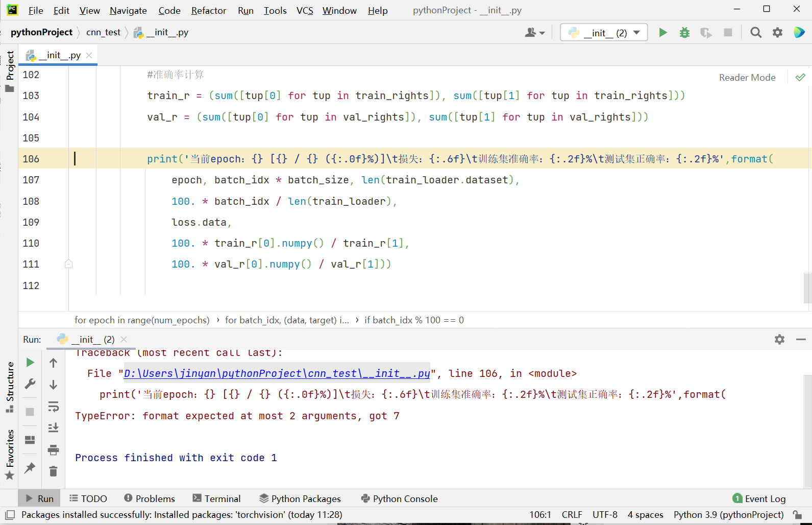Toggle tool window bars icon bottom-left
The height and width of the screenshot is (525, 812).
coord(10,514)
